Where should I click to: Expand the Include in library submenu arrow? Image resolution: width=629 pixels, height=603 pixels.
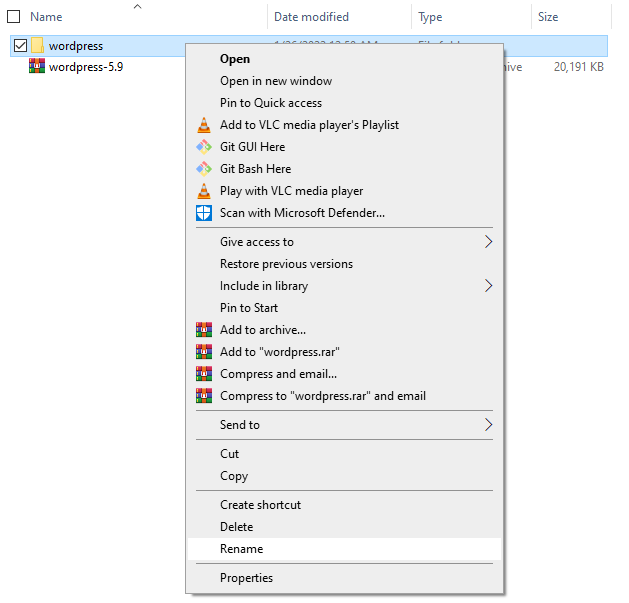488,286
